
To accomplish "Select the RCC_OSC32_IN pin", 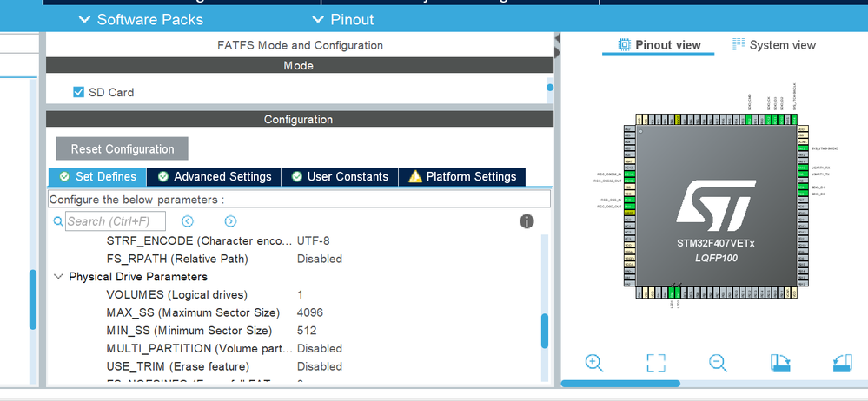I will tap(629, 174).
